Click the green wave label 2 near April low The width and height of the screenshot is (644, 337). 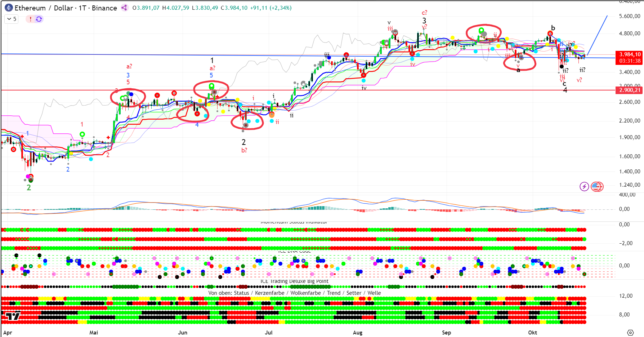click(x=29, y=188)
